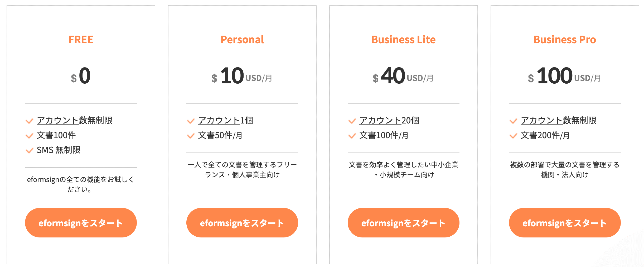Select the checkmark beside 文書100件/月 in Business Lite
This screenshot has height=267, width=644.
(x=352, y=136)
